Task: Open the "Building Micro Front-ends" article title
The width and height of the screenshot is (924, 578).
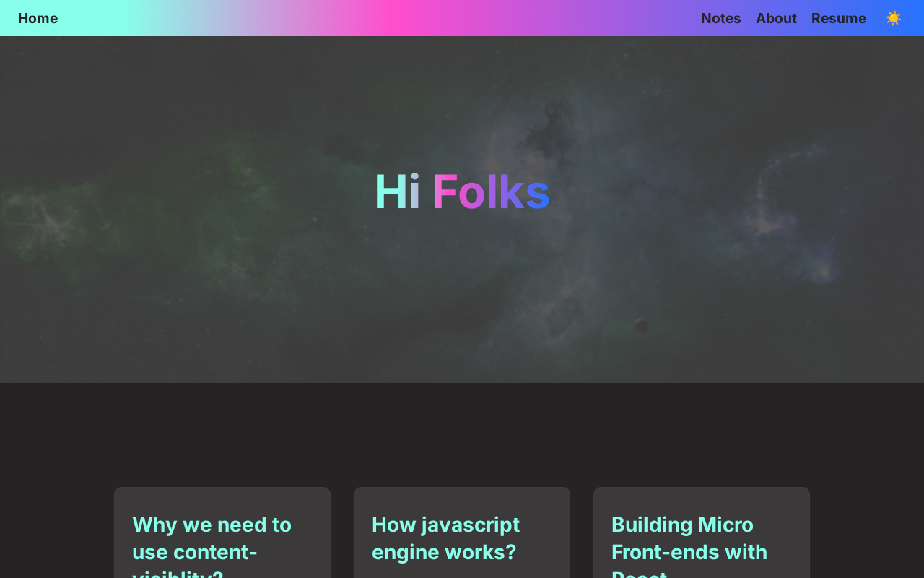Action: [689, 538]
